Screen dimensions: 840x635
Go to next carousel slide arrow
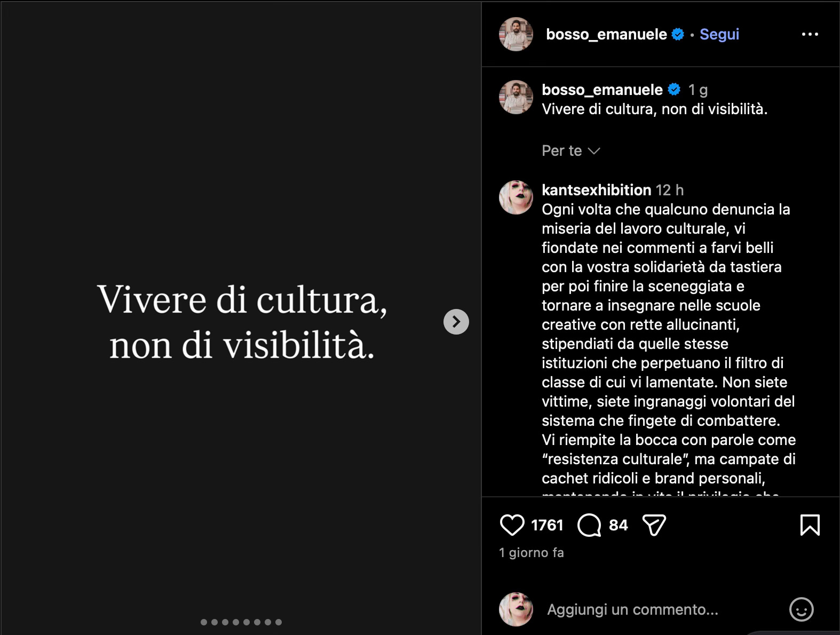pos(456,322)
